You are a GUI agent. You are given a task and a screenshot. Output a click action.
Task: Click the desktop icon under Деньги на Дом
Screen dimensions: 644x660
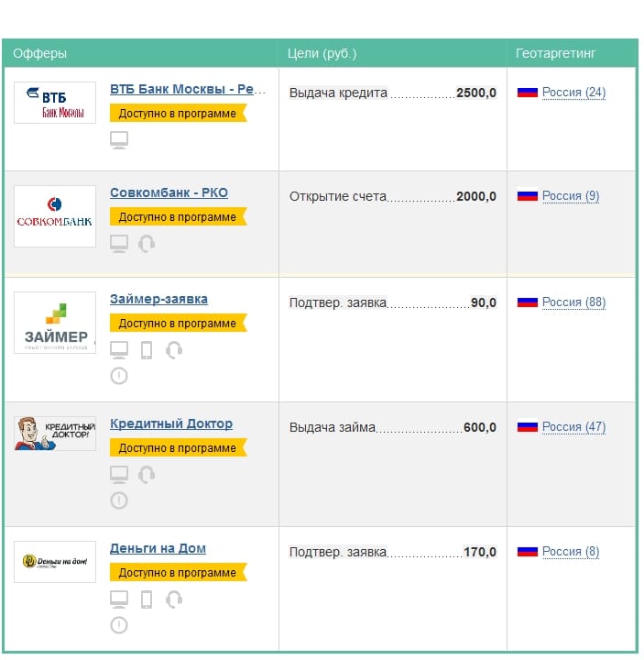[x=119, y=599]
